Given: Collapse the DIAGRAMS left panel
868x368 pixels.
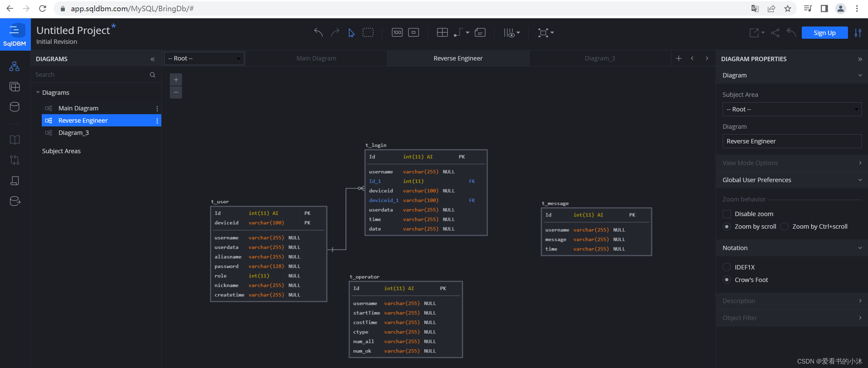Looking at the screenshot, I should point(152,59).
